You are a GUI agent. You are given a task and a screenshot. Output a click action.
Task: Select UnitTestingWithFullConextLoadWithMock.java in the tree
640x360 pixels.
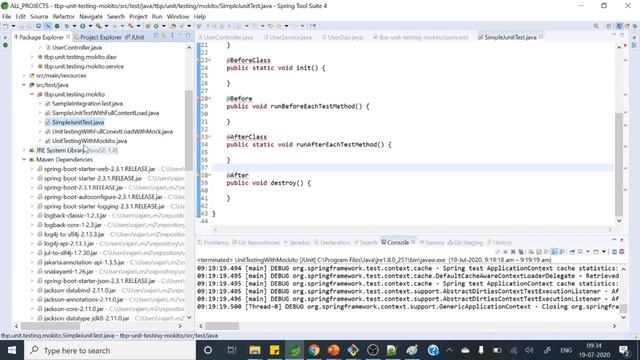pos(112,131)
